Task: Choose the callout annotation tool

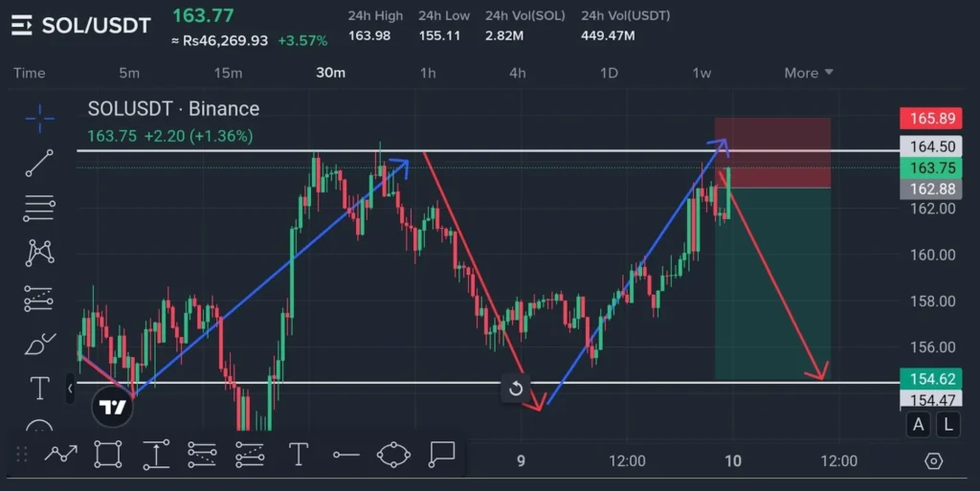Action: [441, 454]
